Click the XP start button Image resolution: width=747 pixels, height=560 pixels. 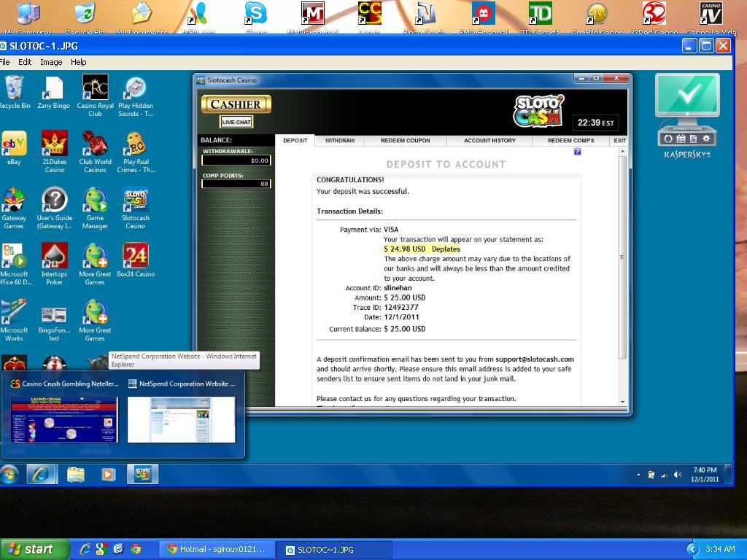point(34,550)
